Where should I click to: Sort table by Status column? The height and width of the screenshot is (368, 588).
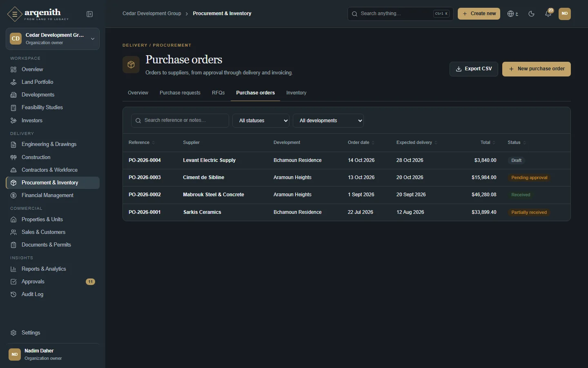[517, 143]
